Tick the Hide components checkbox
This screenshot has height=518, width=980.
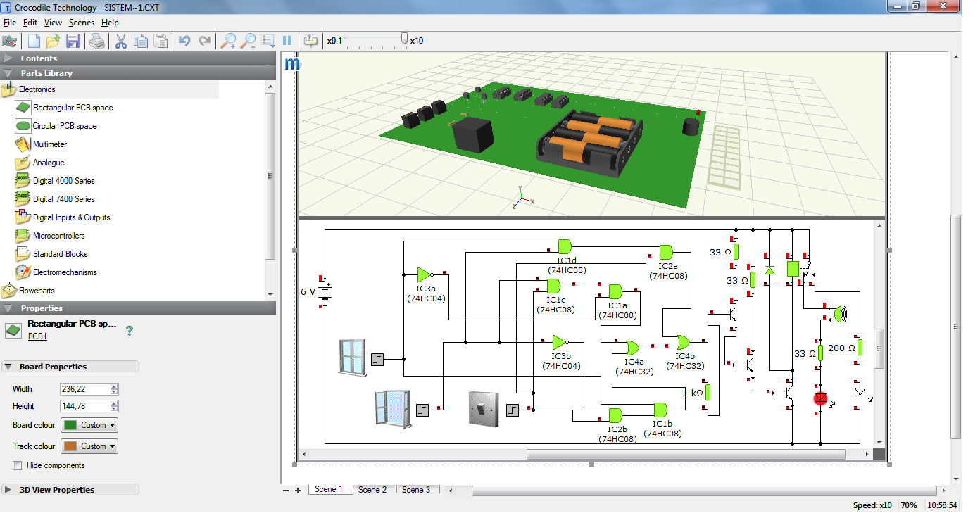click(x=17, y=465)
